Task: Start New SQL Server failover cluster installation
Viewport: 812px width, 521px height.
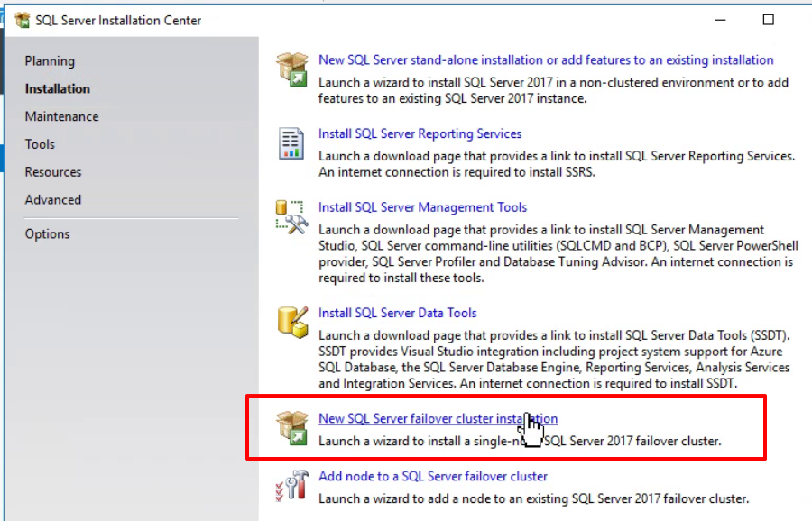Action: pyautogui.click(x=438, y=418)
